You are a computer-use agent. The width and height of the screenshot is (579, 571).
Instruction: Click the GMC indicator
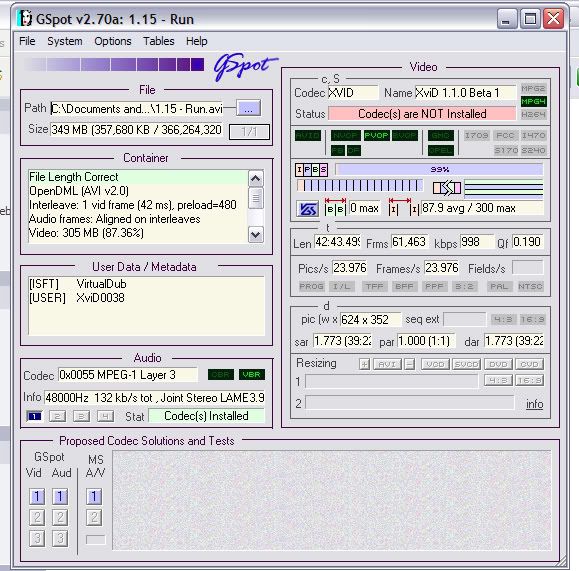point(441,136)
